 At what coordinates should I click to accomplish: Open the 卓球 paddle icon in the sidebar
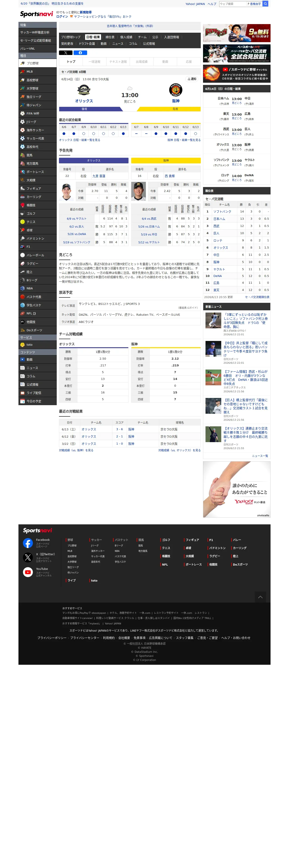click(23, 230)
